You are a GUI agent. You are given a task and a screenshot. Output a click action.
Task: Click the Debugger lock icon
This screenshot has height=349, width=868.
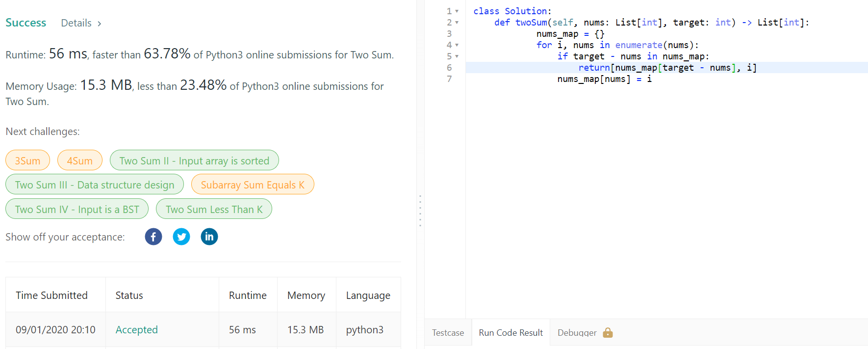click(608, 332)
